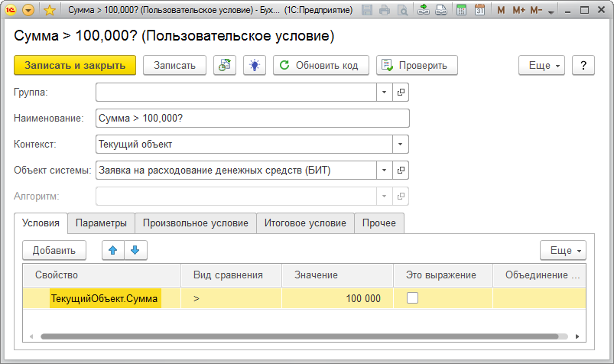This screenshot has width=614, height=364.
Task: Open the help question mark button
Action: 583,65
